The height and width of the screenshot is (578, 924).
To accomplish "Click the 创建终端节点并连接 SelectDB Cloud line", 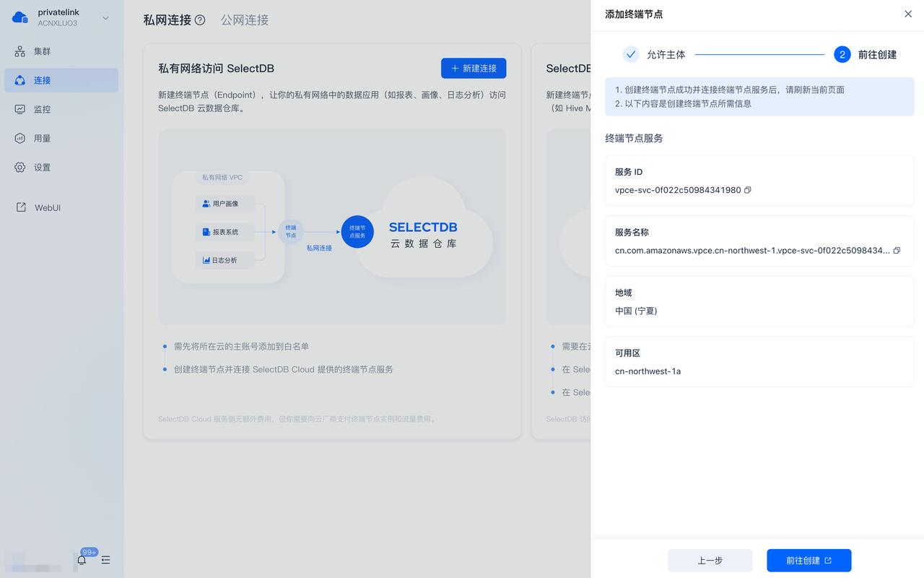I will [284, 369].
